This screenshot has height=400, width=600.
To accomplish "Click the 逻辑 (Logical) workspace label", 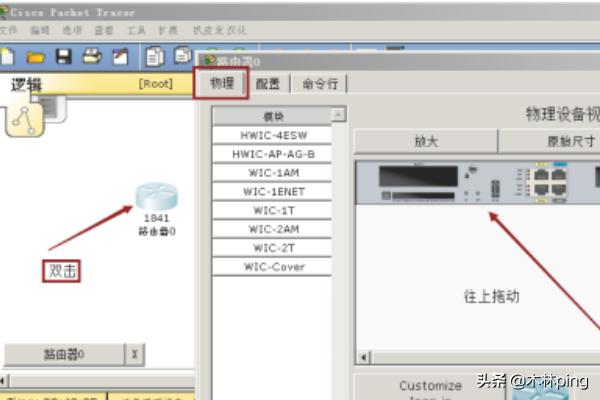I will pos(26,85).
